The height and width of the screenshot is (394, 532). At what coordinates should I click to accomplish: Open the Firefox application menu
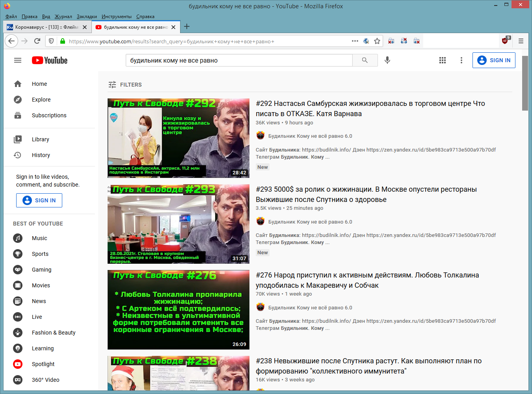(x=521, y=41)
